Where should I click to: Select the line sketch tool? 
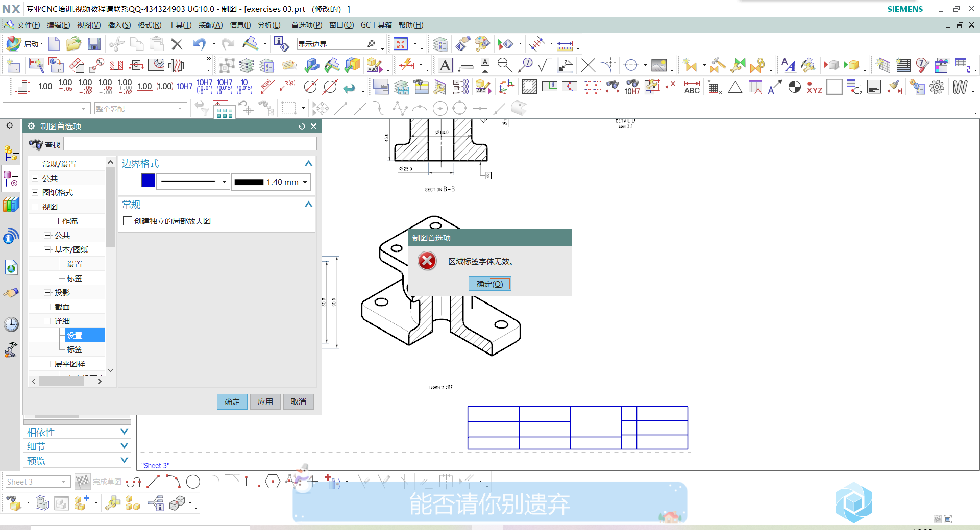tap(153, 482)
